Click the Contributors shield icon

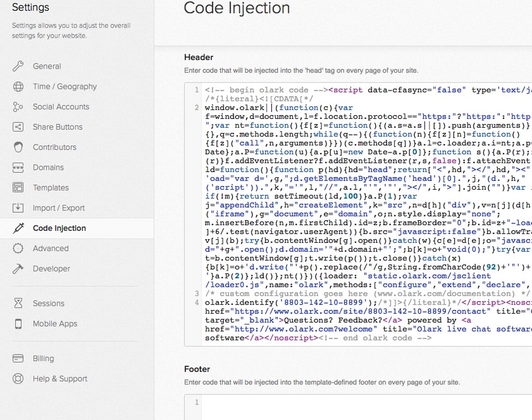18,147
